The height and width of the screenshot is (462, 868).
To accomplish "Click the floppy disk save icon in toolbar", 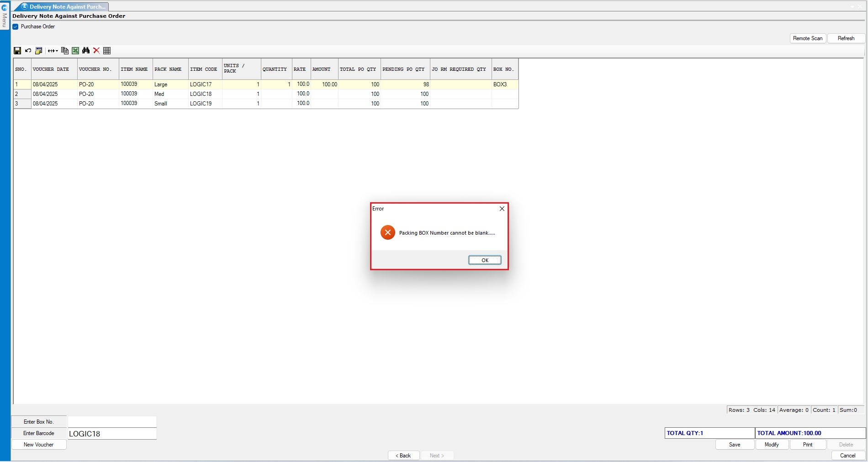I will coord(17,51).
